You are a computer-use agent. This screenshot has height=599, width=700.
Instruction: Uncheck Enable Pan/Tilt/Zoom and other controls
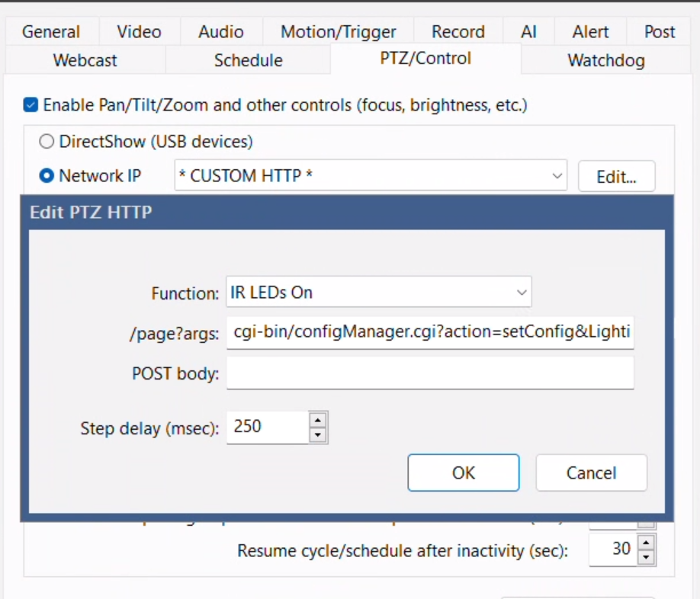(x=31, y=104)
